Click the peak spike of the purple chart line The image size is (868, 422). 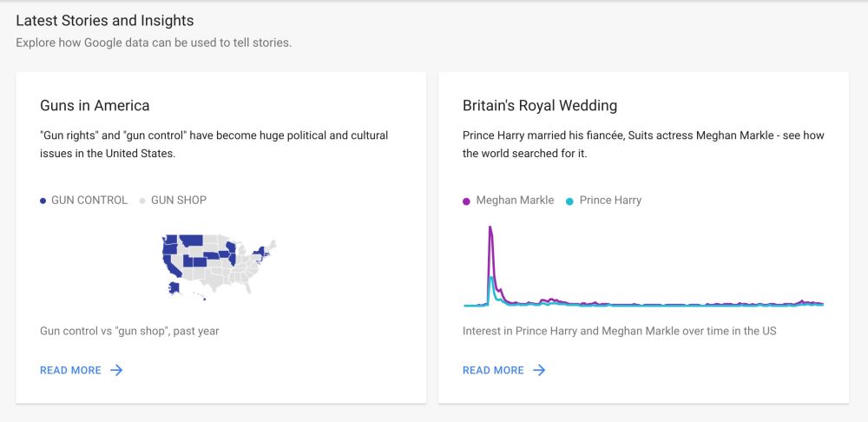coord(490,229)
